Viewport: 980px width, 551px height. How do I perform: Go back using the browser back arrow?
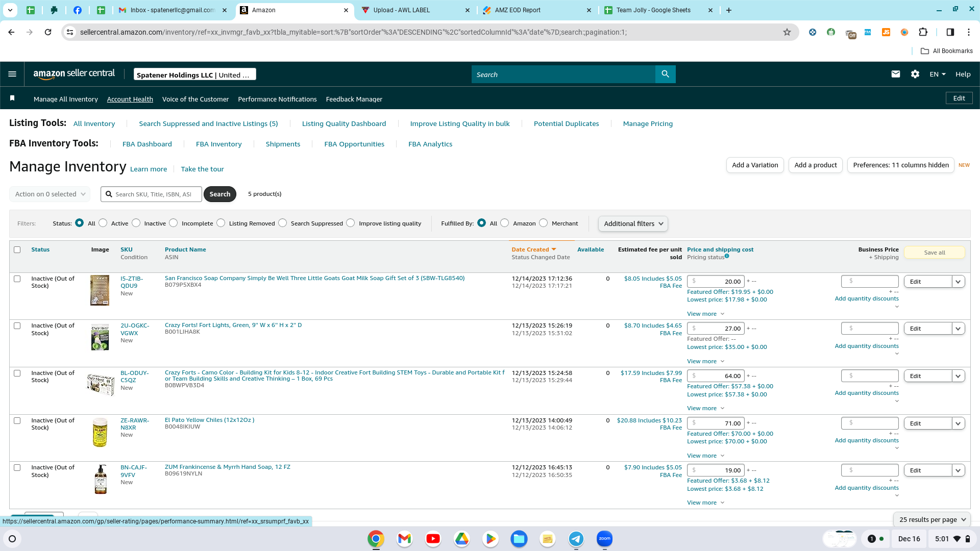[x=11, y=32]
